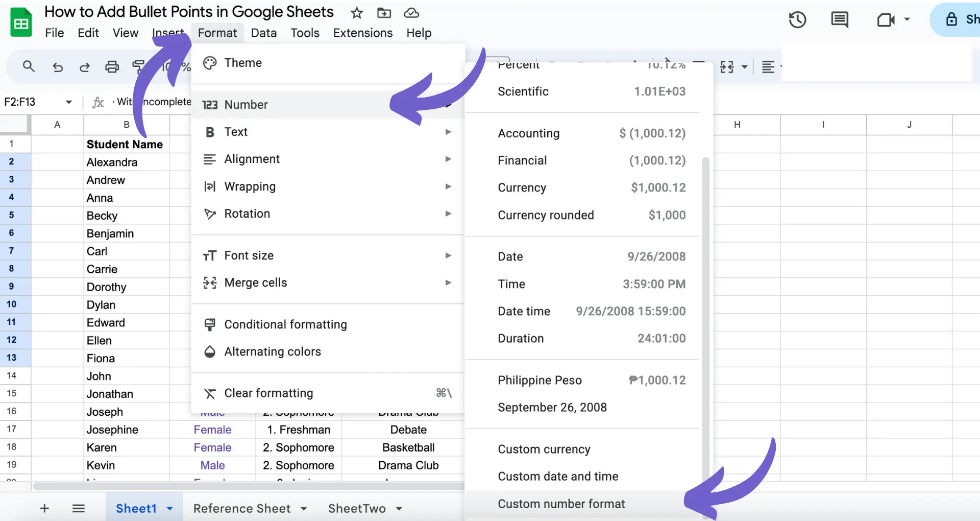Screen dimensions: 980x521
Task: Choose Custom currency
Action: pos(582,449)
